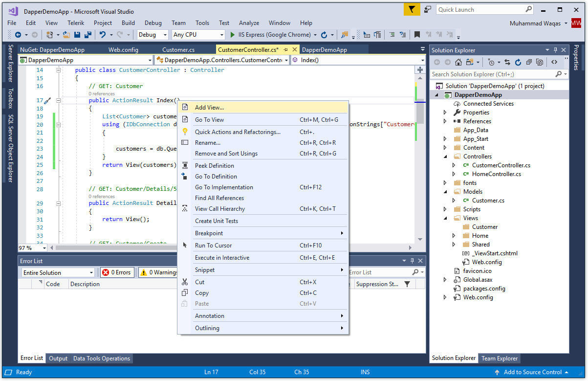Click the Uncomment selected lines icon
Viewport: 588px width, 381px height.
403,35
